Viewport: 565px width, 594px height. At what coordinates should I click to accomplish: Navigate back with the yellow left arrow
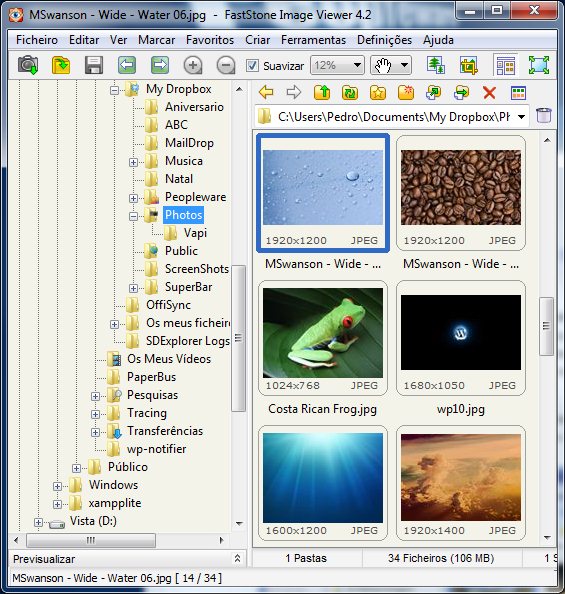[x=266, y=92]
